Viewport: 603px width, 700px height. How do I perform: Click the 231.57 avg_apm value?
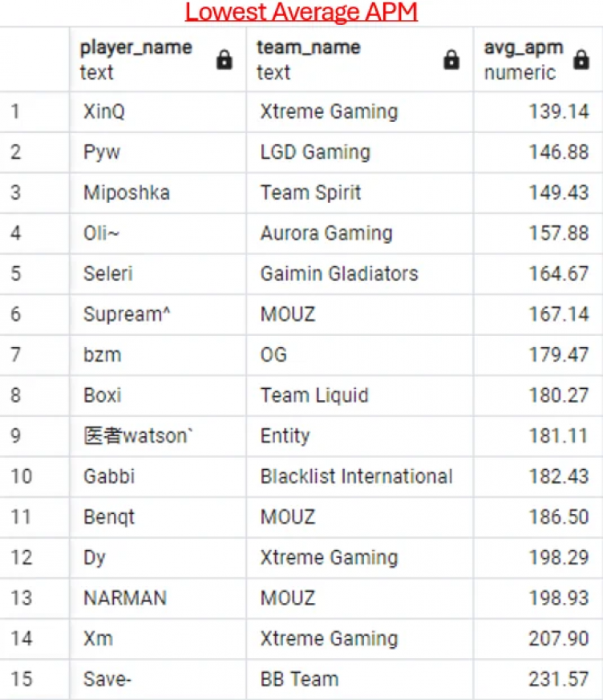558,678
